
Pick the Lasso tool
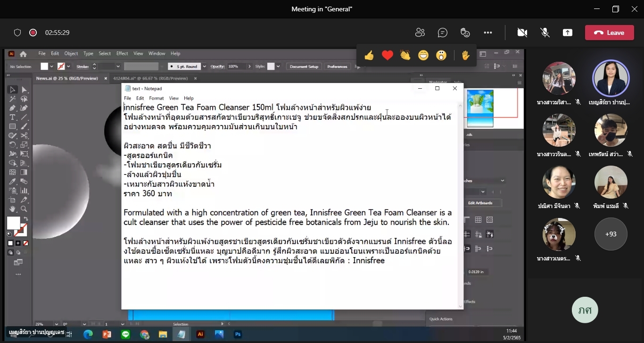point(24,99)
